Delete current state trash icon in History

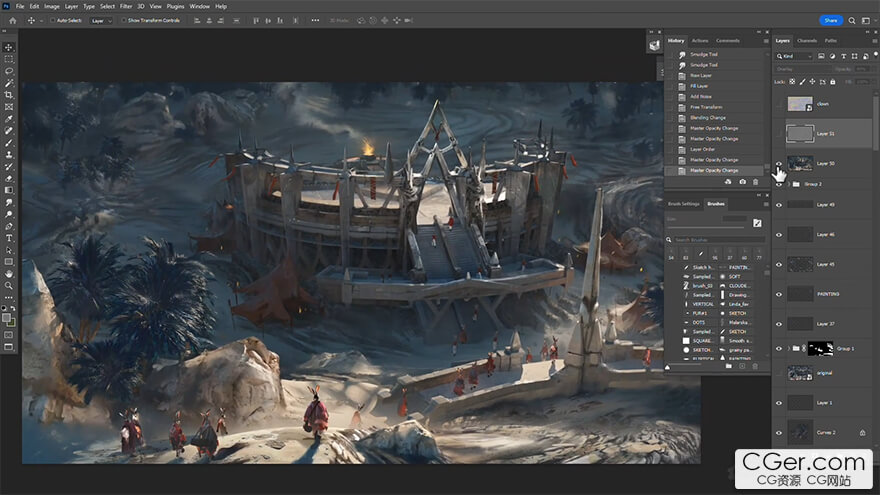point(755,182)
